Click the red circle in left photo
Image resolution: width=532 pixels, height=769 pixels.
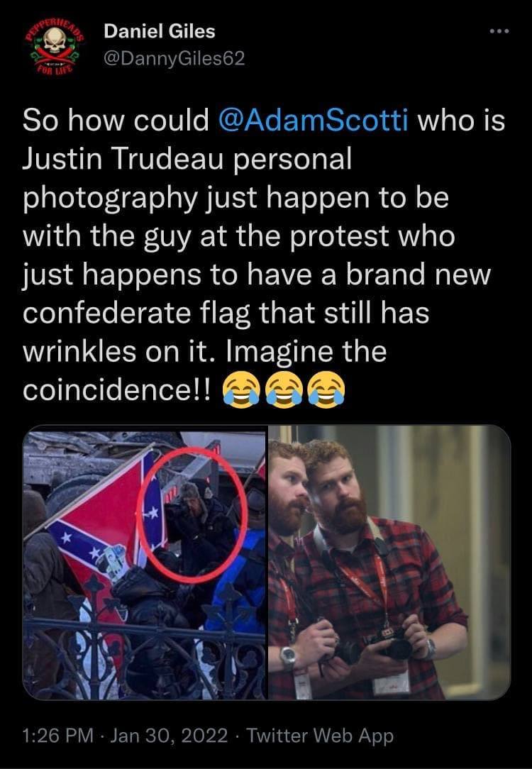coord(192,515)
